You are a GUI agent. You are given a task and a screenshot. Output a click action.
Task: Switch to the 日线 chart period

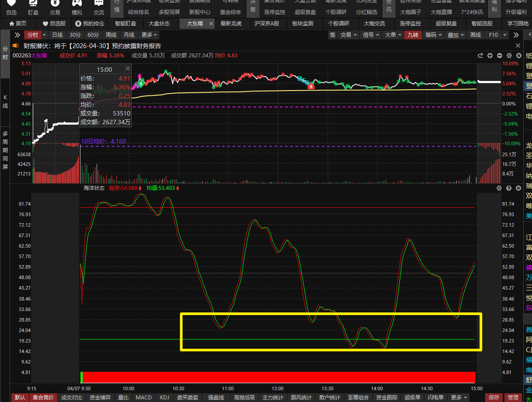(57, 35)
